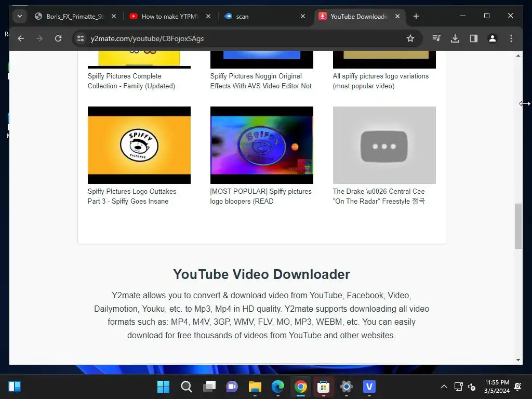Viewport: 532px width, 399px height.
Task: Open Task View on taskbar
Action: (x=209, y=387)
